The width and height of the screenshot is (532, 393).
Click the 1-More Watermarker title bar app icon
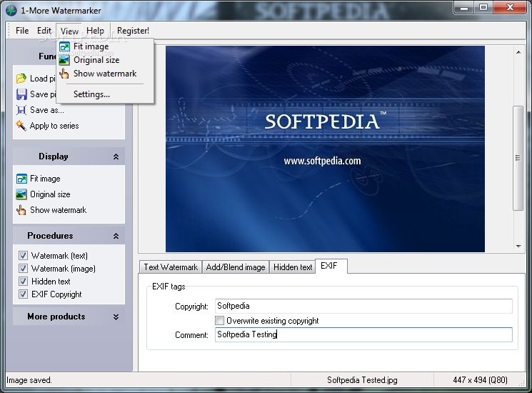pyautogui.click(x=11, y=11)
